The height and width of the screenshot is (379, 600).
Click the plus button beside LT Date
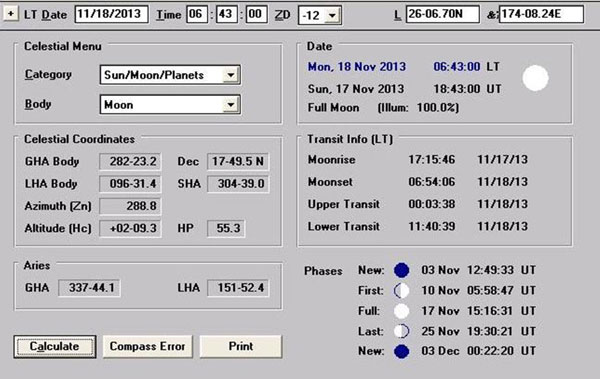[x=11, y=14]
